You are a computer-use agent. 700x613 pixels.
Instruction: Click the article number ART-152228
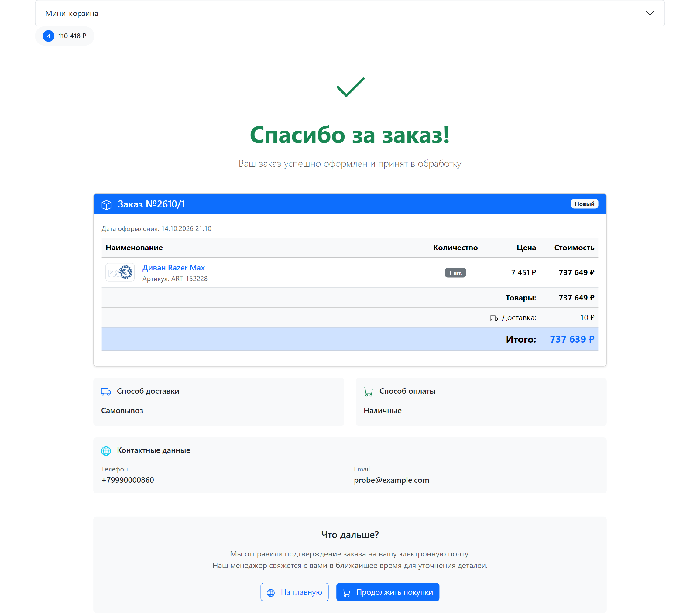(189, 279)
